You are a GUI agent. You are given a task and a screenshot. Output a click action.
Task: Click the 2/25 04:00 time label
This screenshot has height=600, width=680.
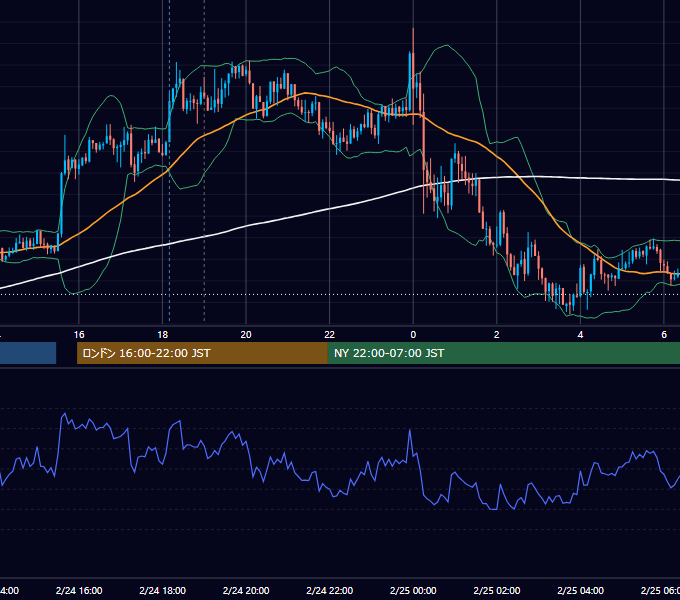[x=580, y=590]
